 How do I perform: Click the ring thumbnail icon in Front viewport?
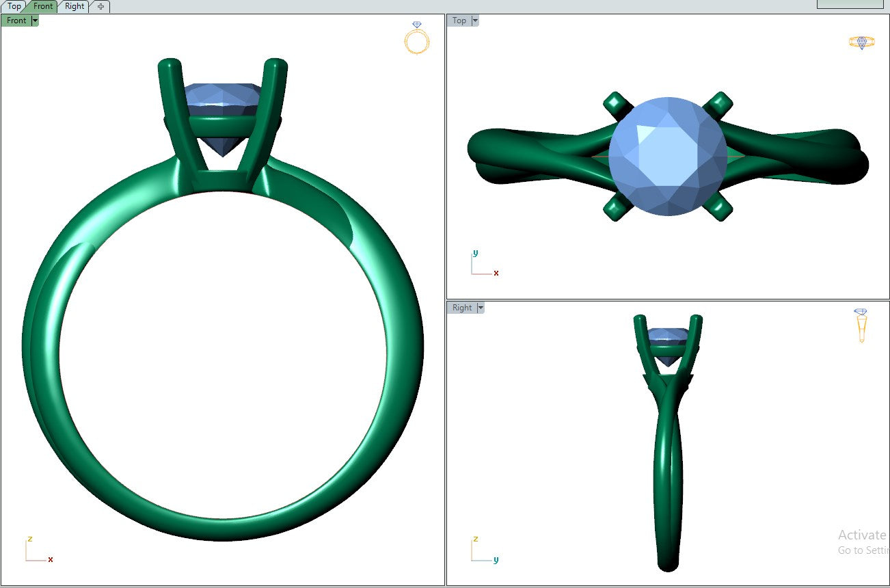[x=416, y=38]
